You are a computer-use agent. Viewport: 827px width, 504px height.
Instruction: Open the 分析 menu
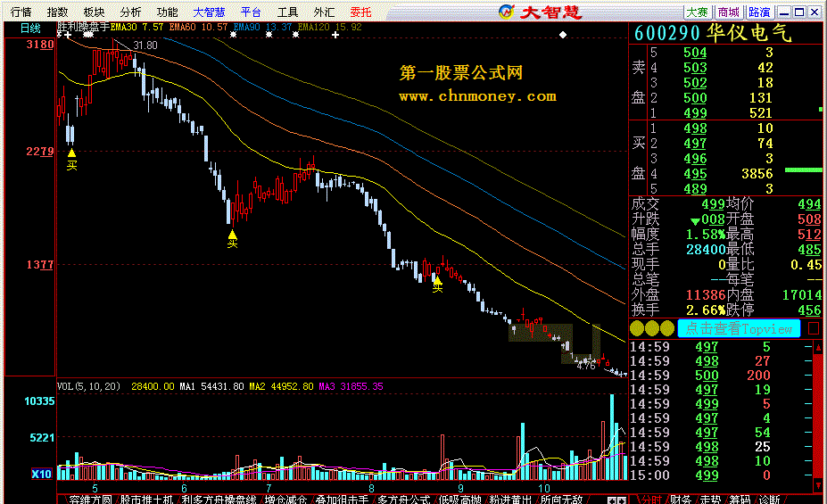click(x=130, y=12)
